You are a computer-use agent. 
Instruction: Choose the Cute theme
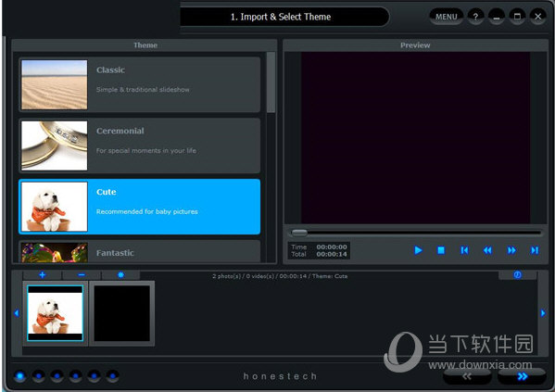140,207
